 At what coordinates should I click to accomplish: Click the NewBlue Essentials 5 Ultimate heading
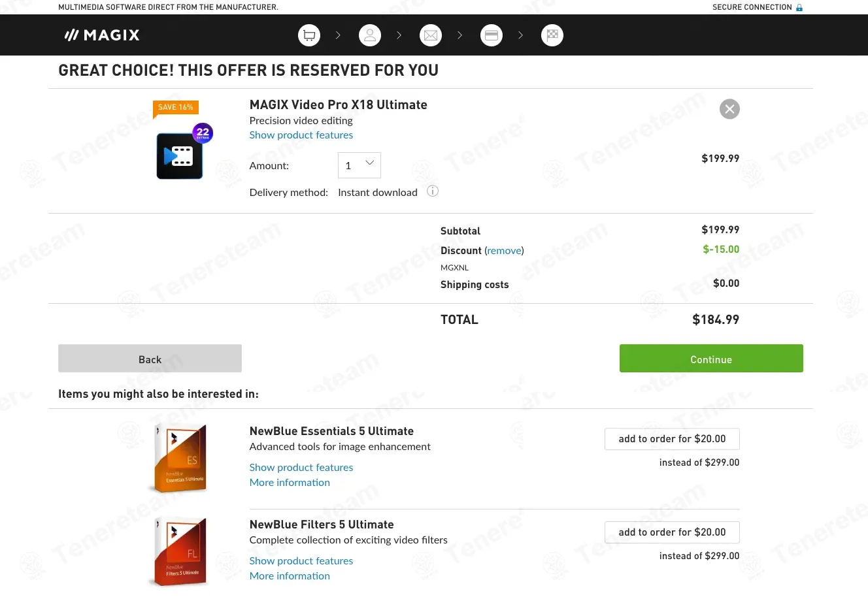[x=331, y=431]
